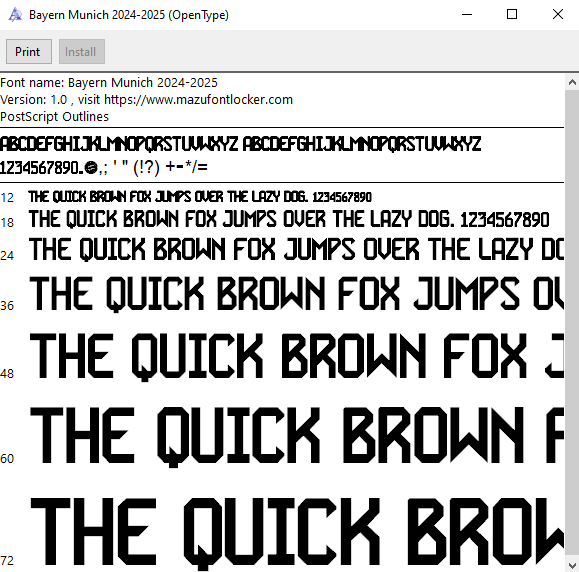Click the window title Bayern Munich 2024-2025 (OpenType)
579x572 pixels.
click(x=129, y=15)
